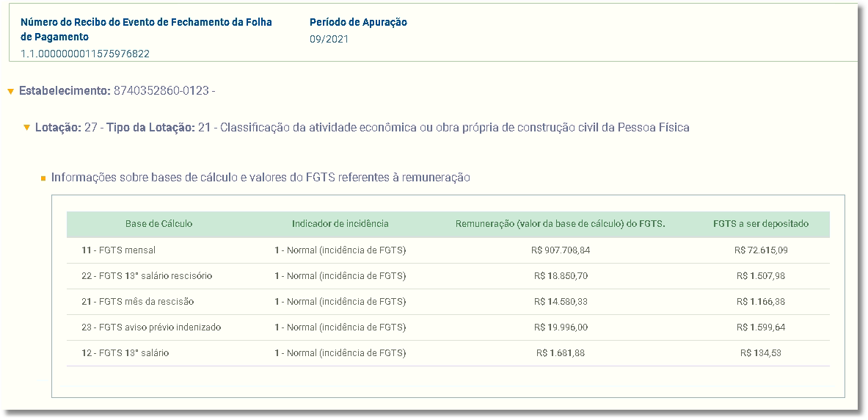The image size is (868, 420).
Task: Collapse the Estabelecimento section triangle
Action: point(10,92)
